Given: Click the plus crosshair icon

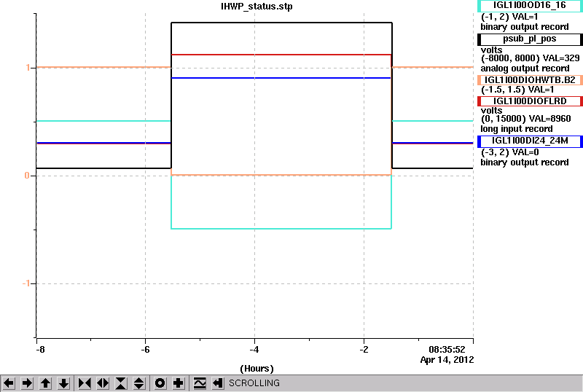Looking at the screenshot, I should click(x=179, y=383).
